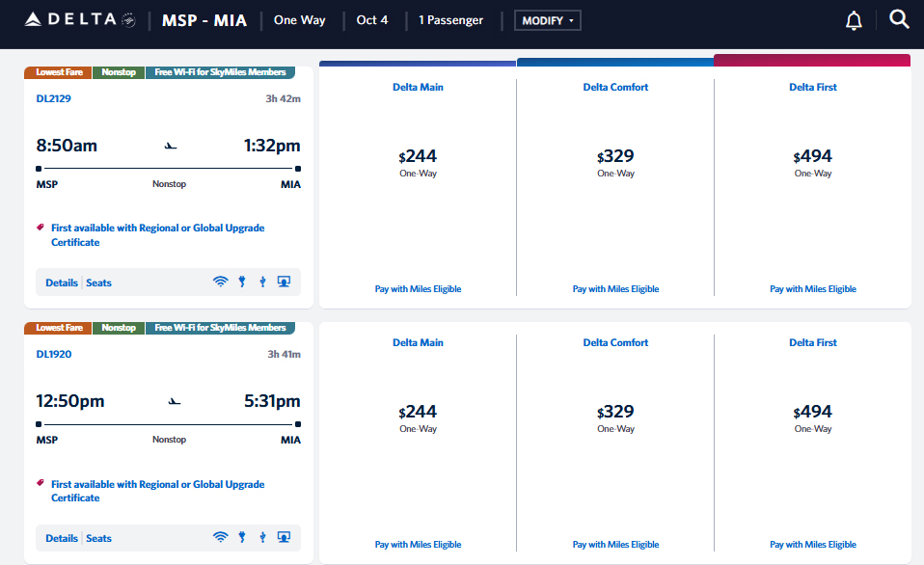Click Nonstop badge on DL2129 card
This screenshot has width=924, height=565.
(119, 72)
